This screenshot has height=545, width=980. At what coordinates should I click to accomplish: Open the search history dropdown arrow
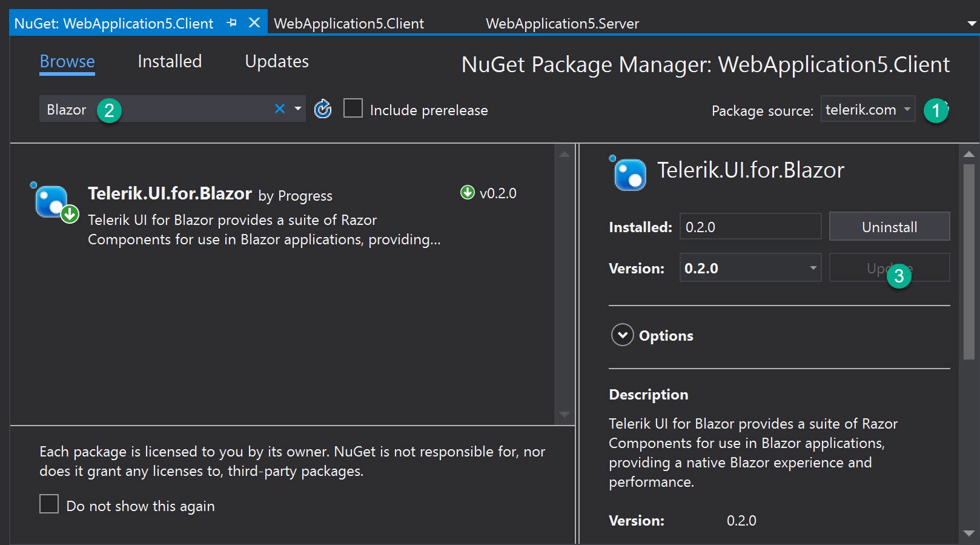(x=298, y=109)
